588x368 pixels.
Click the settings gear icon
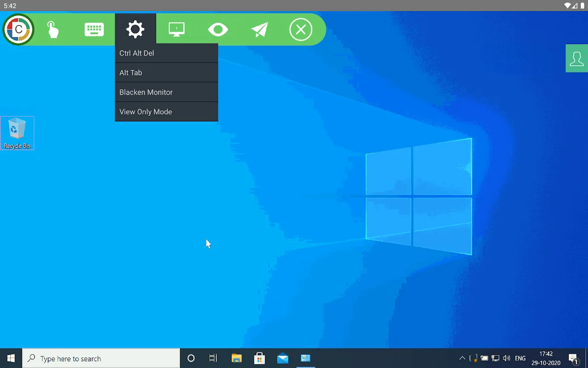[136, 30]
